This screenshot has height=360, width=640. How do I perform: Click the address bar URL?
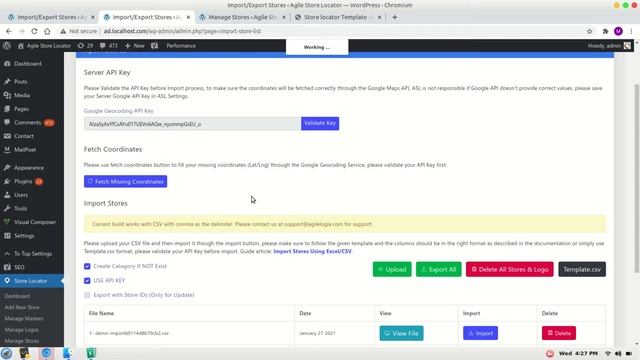[x=182, y=31]
